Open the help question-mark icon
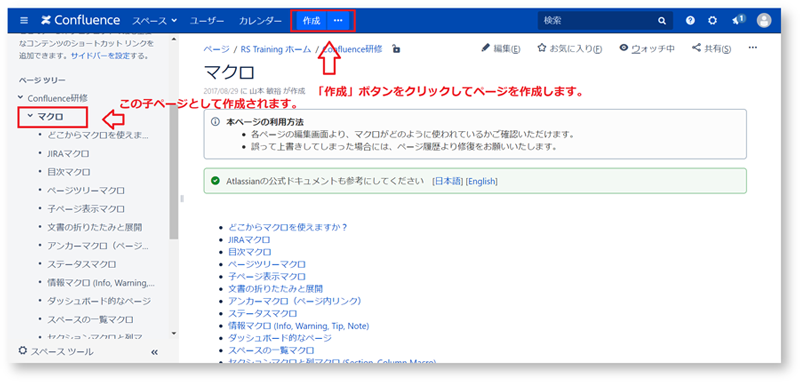This screenshot has height=382, width=800. click(x=690, y=21)
